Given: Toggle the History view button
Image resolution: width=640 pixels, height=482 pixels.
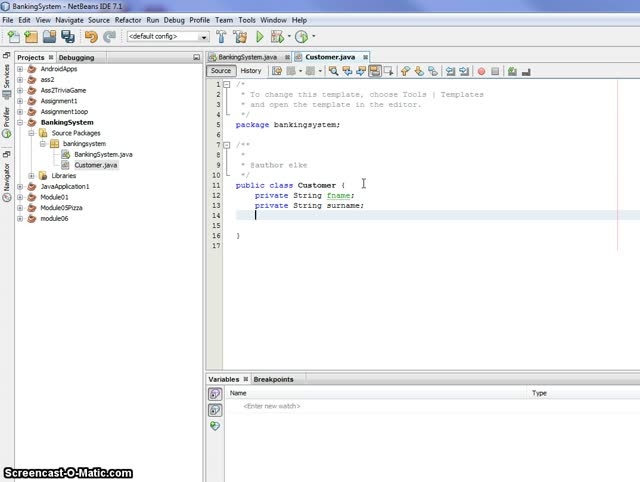Looking at the screenshot, I should click(251, 71).
